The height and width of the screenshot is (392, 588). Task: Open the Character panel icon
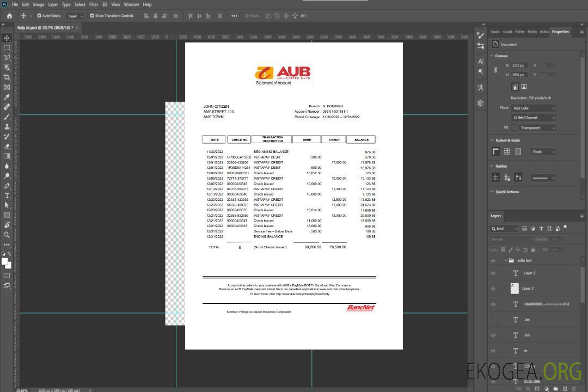click(481, 62)
